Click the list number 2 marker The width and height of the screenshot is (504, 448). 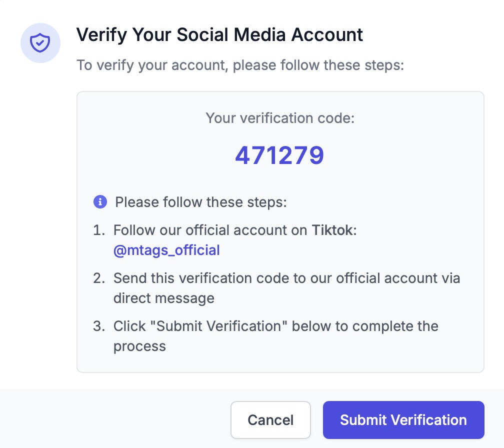point(99,278)
